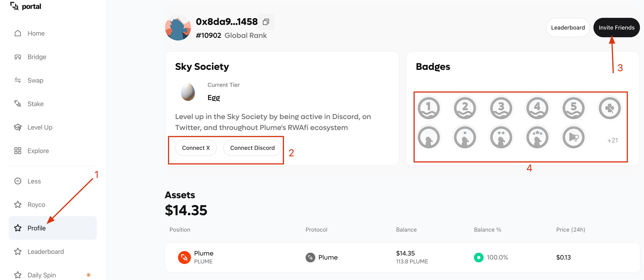The width and height of the screenshot is (644, 280).
Task: Click the Plume token logo icon
Action: [184, 257]
